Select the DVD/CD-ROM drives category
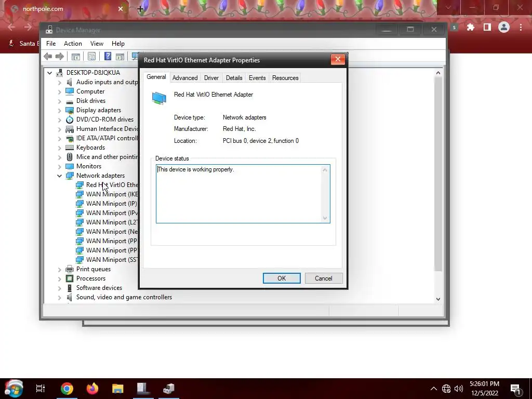Image resolution: width=532 pixels, height=399 pixels. [105, 119]
